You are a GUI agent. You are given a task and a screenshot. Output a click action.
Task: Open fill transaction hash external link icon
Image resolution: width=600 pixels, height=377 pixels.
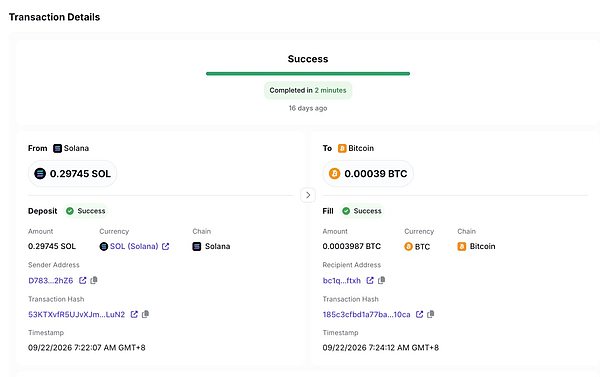click(x=419, y=314)
